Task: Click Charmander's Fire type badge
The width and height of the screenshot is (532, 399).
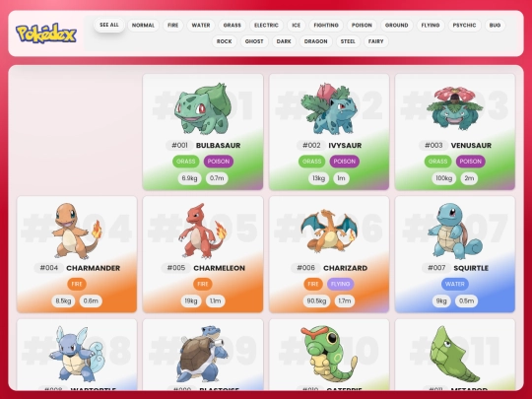Action: point(77,284)
